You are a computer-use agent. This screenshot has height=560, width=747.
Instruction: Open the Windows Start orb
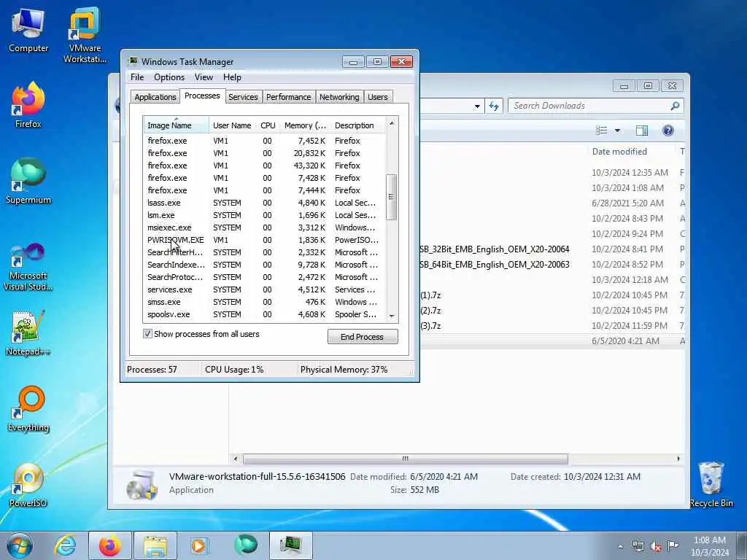coord(20,545)
